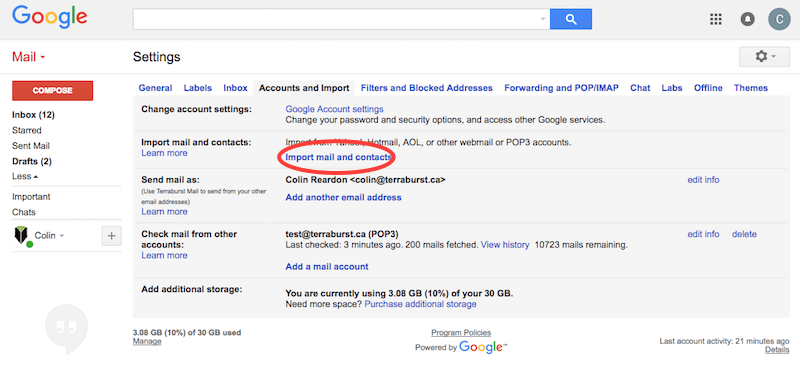
Task: Switch to the Labels tab
Action: 197,88
